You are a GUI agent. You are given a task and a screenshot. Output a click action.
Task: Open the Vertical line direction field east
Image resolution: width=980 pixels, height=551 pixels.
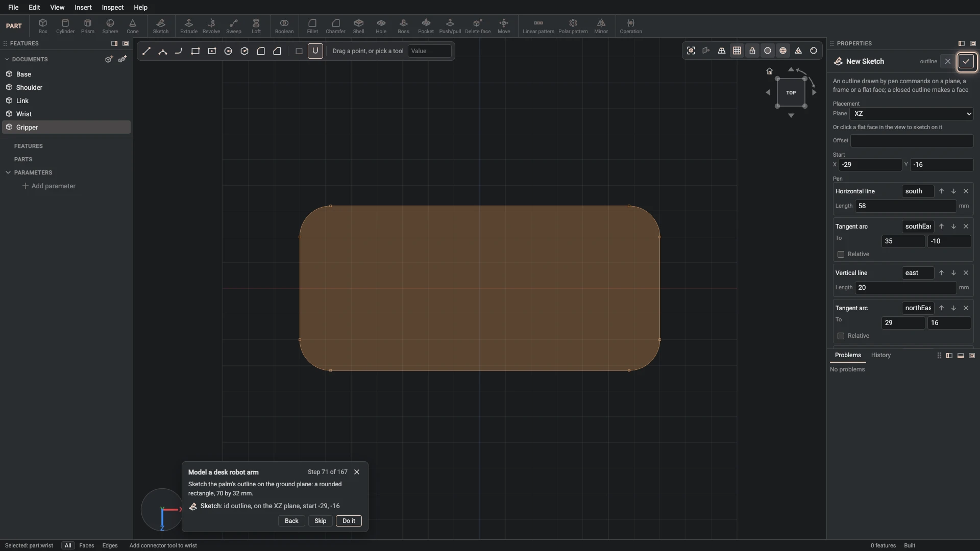[918, 273]
